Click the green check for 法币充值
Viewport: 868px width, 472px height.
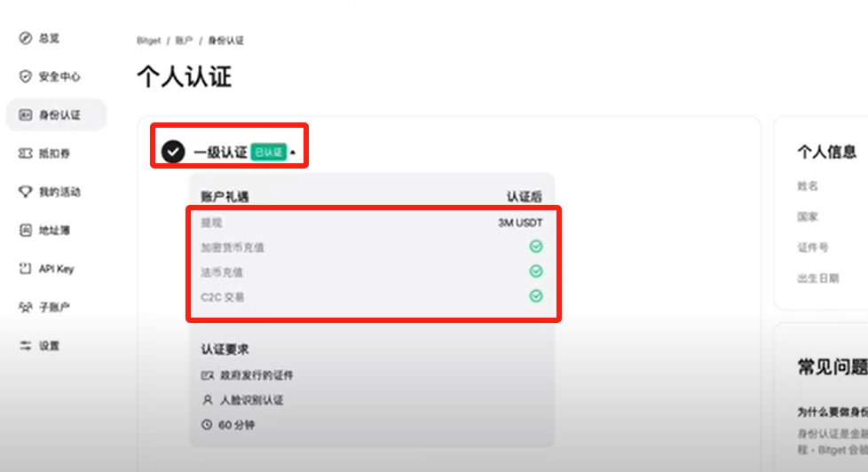(536, 271)
